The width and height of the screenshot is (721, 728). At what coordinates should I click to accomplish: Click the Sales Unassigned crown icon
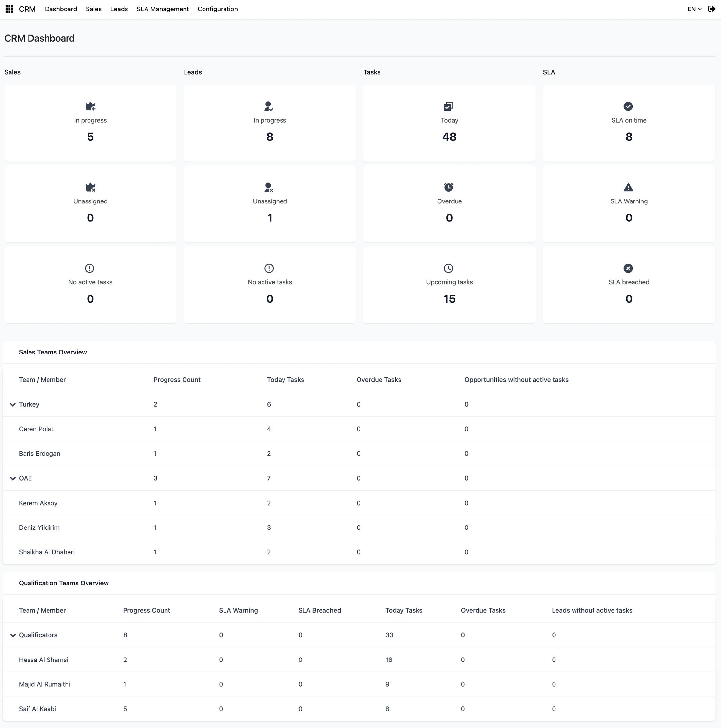(90, 187)
